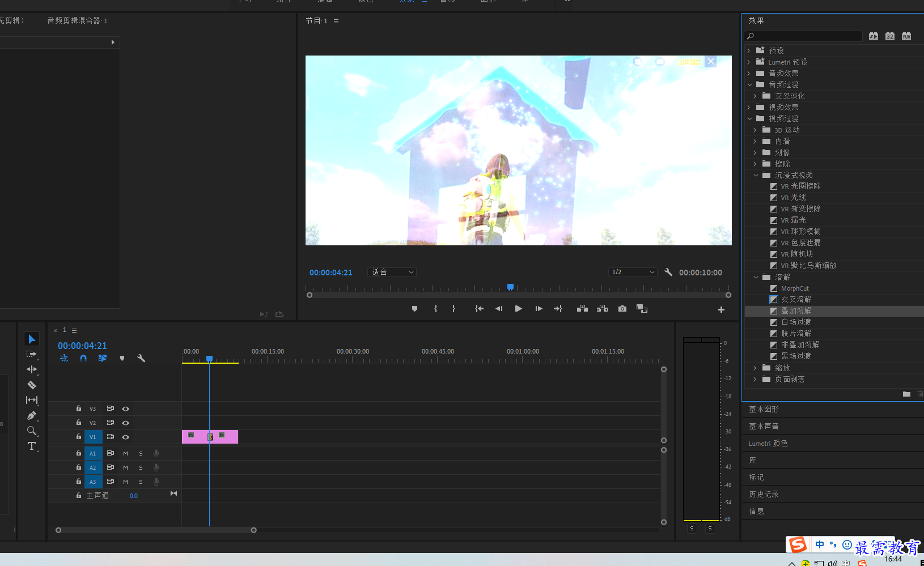Viewport: 924px width, 566px height.
Task: Click Add Marker in program monitor
Action: [414, 309]
